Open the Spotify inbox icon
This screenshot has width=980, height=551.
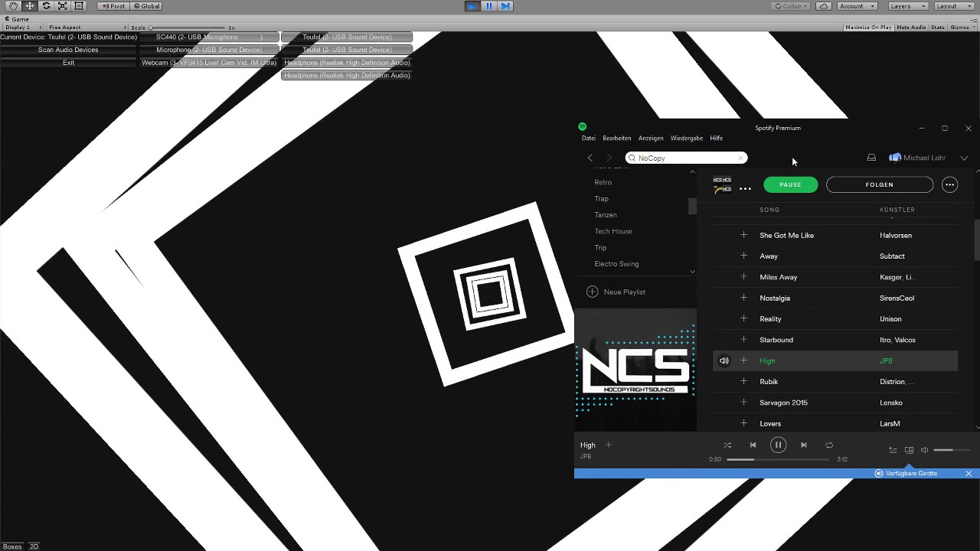click(871, 158)
